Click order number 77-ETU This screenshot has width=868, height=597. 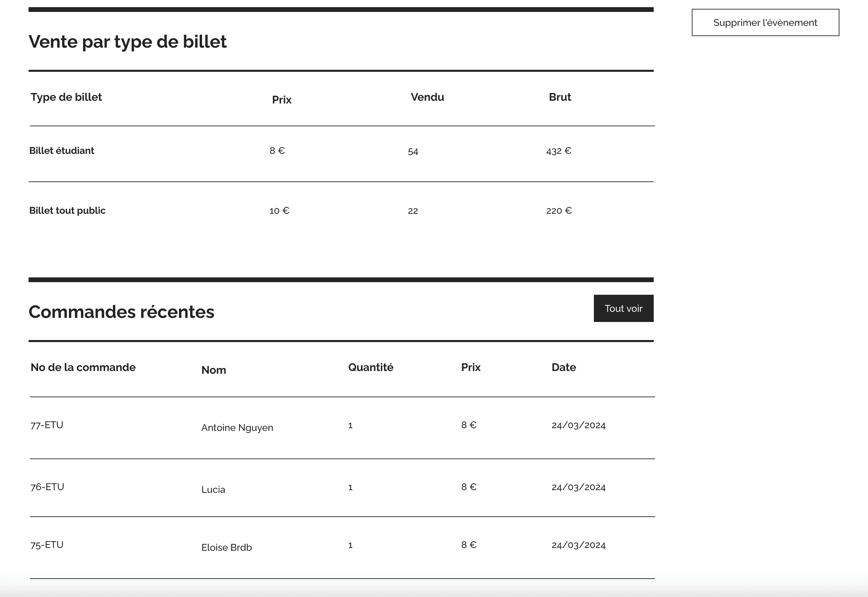(x=47, y=425)
